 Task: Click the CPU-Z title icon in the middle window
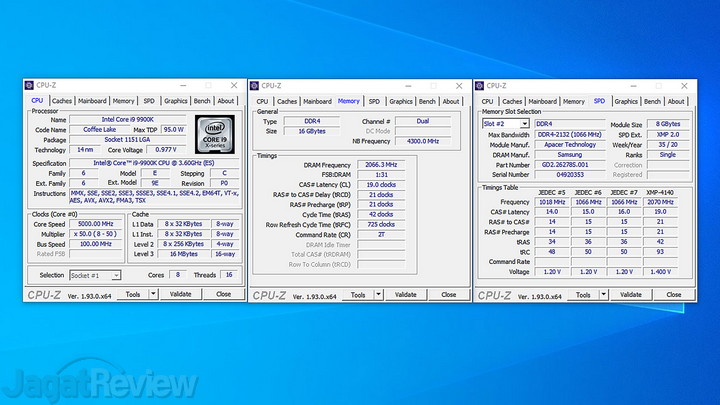255,86
